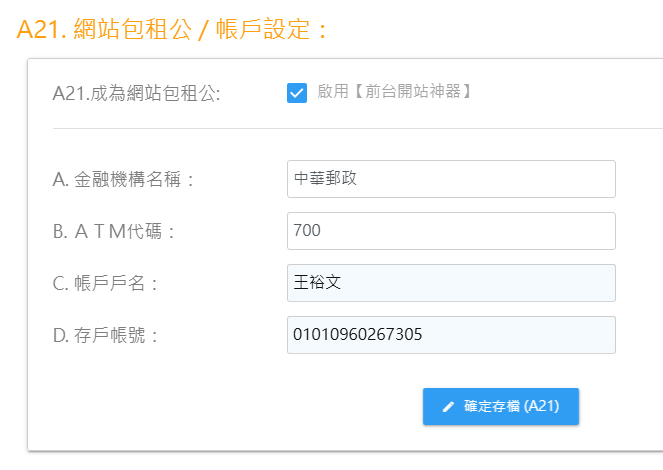Click the pencil icon on the save button
This screenshot has width=663, height=470.
coord(448,407)
